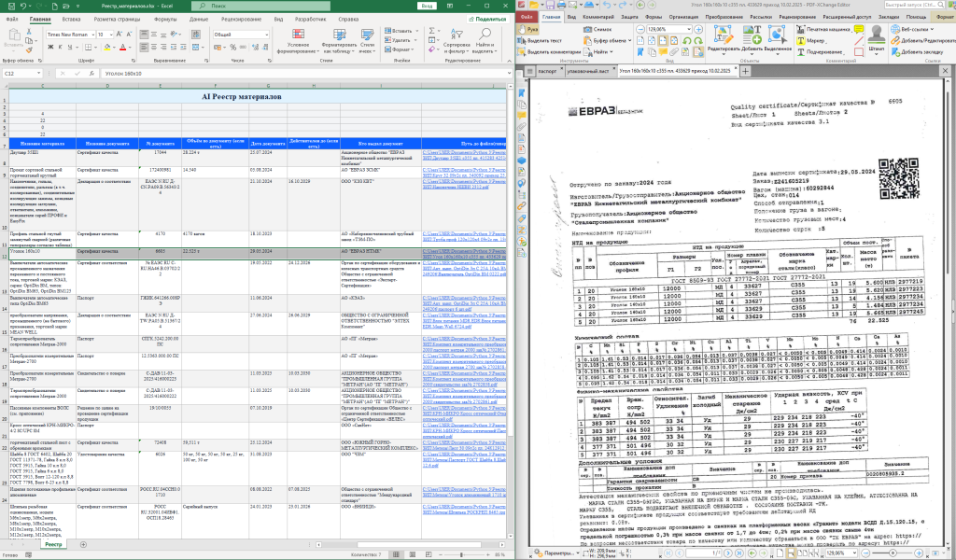This screenshot has width=956, height=560.
Task: Click the Excel Поиск search box
Action: tap(261, 6)
